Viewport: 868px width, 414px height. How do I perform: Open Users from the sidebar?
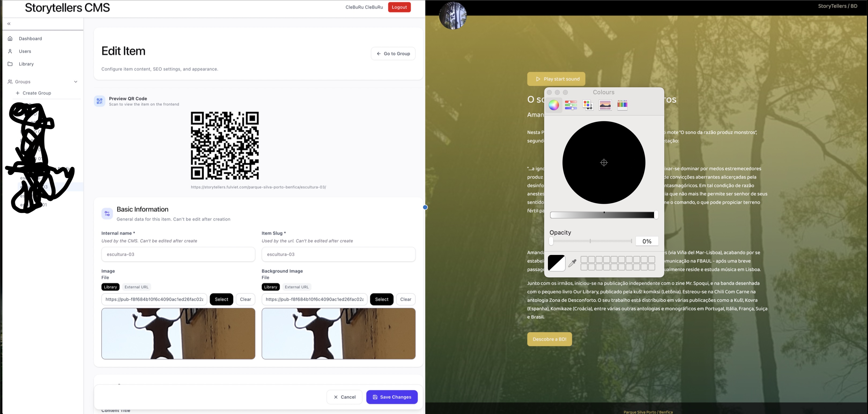tap(25, 51)
